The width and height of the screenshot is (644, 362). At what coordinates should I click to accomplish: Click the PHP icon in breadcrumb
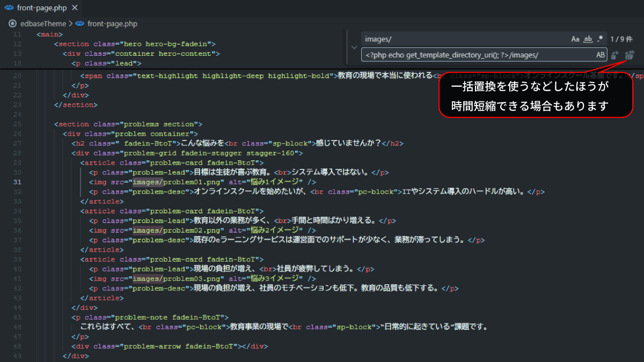coord(80,24)
